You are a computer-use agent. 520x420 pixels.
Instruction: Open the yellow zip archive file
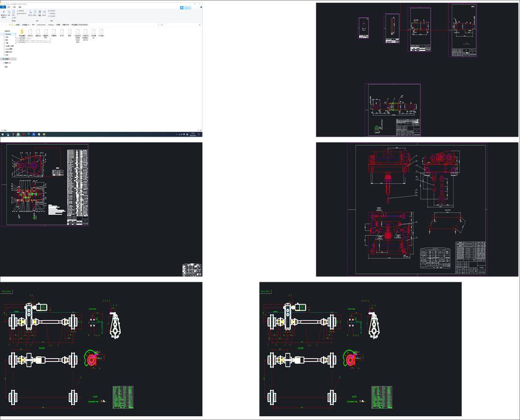click(22, 32)
